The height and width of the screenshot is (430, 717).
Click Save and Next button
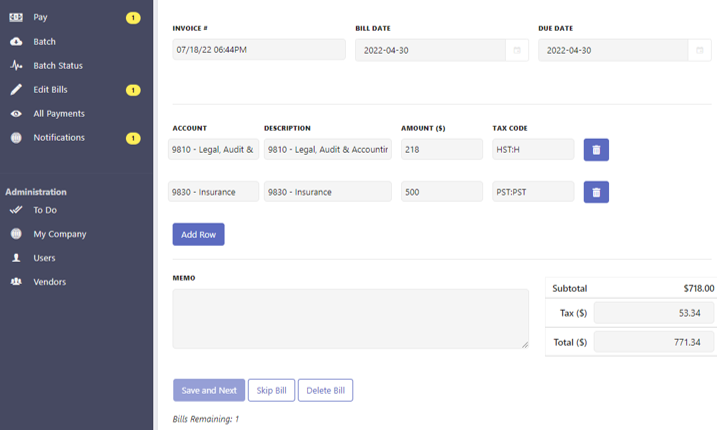[209, 390]
